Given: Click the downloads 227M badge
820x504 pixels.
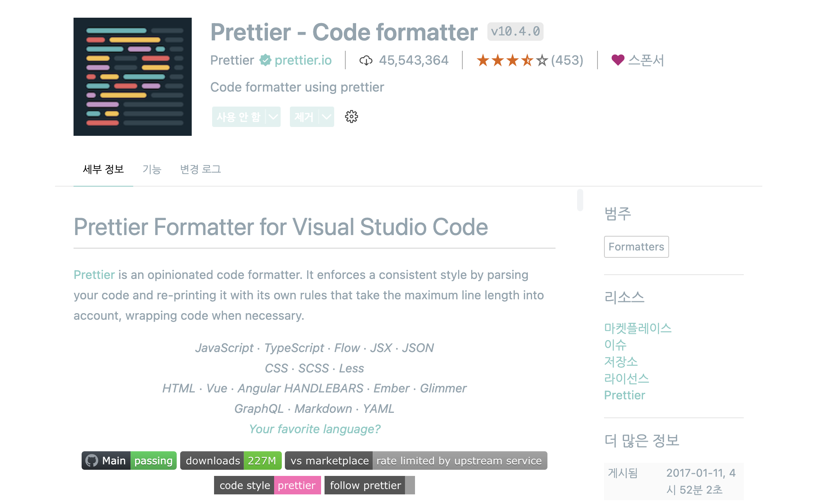Looking at the screenshot, I should click(x=231, y=461).
